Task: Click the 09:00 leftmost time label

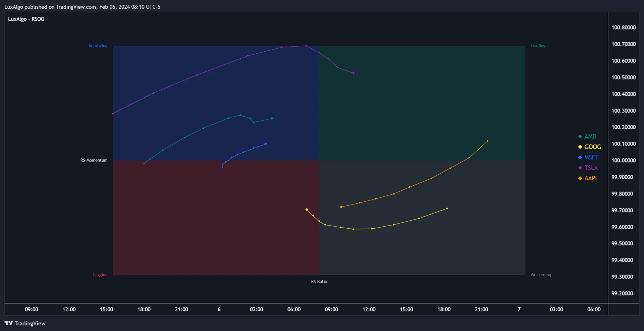Action: [32, 309]
